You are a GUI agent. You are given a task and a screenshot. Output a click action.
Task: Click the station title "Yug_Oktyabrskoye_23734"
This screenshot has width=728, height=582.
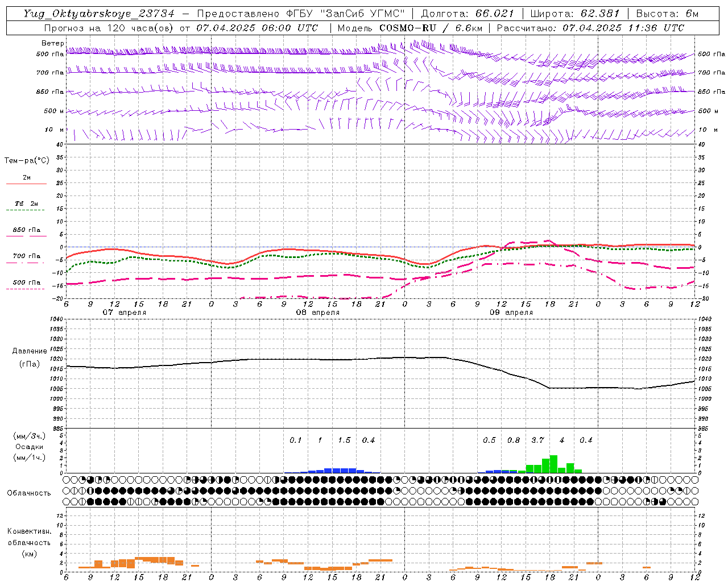click(x=98, y=14)
